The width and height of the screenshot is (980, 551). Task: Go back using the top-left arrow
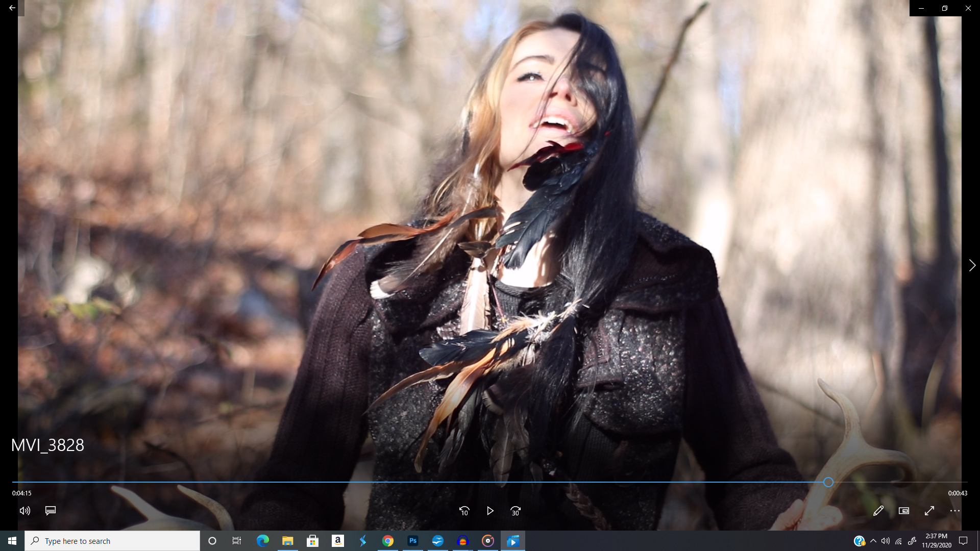click(12, 8)
